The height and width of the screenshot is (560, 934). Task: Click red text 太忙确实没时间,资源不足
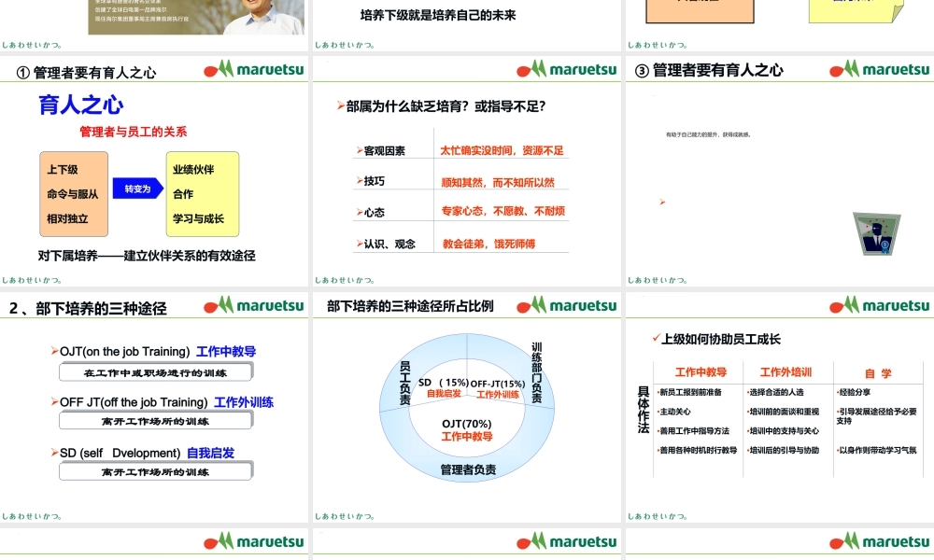[x=502, y=150]
